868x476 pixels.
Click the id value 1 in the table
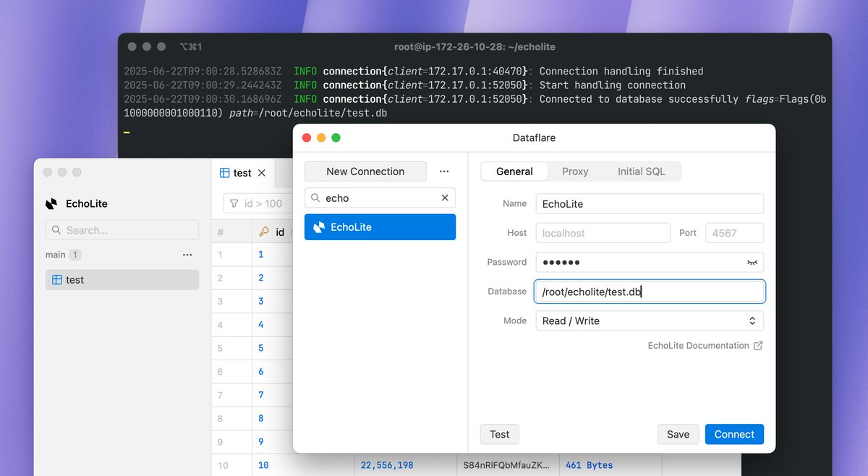261,255
